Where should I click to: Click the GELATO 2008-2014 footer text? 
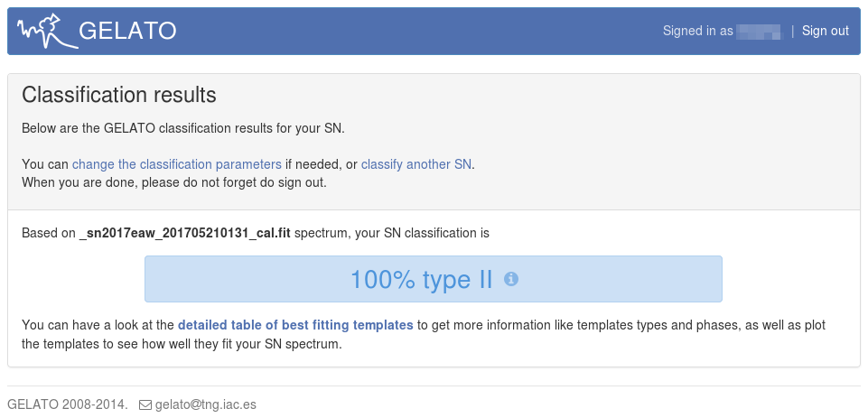click(67, 404)
